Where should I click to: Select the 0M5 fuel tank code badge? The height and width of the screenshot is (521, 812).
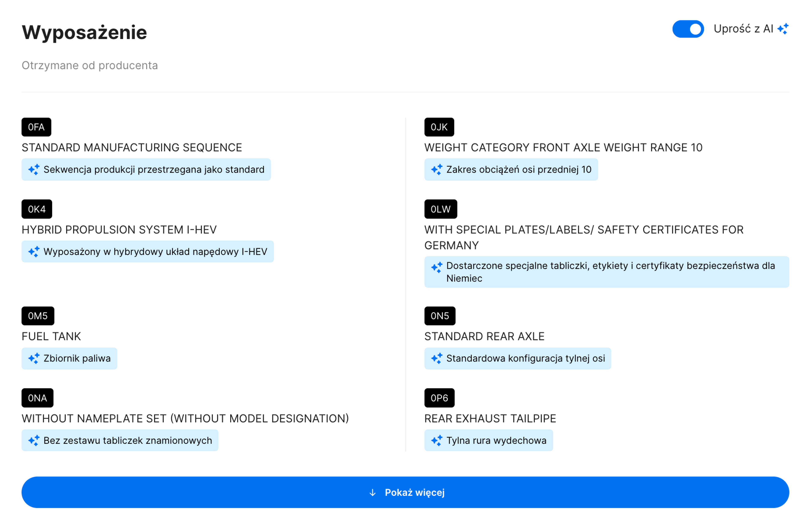(x=38, y=316)
